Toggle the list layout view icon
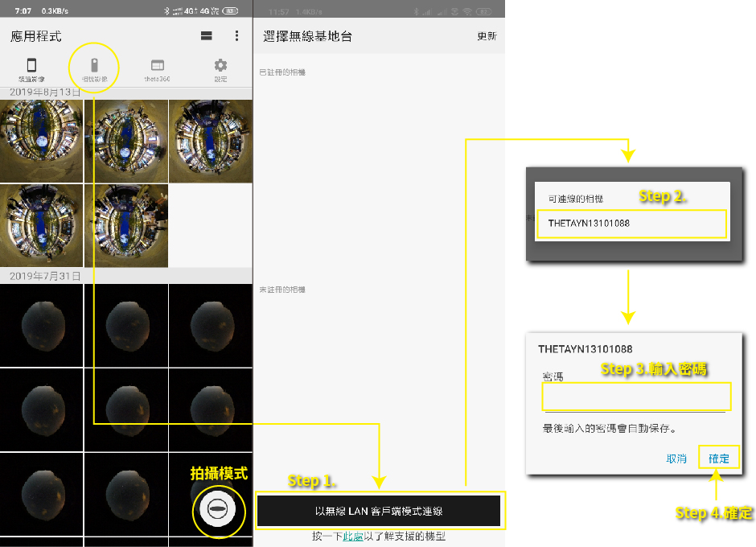The image size is (756, 547). 207,36
